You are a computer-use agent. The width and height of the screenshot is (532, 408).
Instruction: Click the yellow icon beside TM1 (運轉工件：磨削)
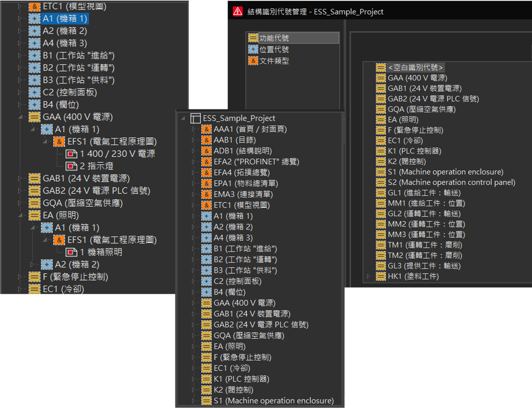(381, 245)
